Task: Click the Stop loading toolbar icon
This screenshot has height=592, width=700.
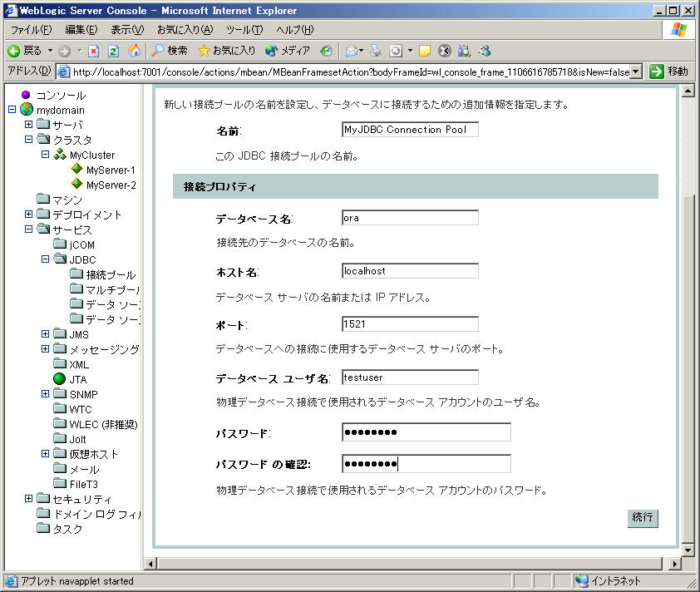Action: click(x=93, y=51)
